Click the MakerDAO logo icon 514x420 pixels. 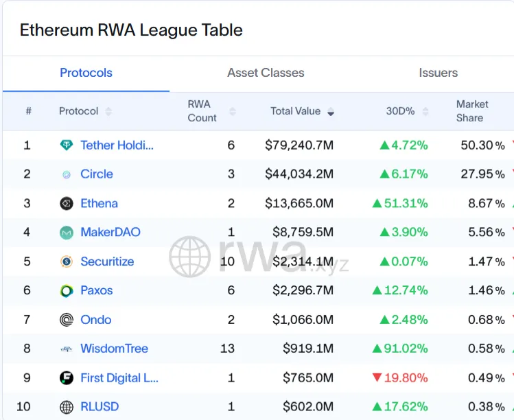pos(67,233)
